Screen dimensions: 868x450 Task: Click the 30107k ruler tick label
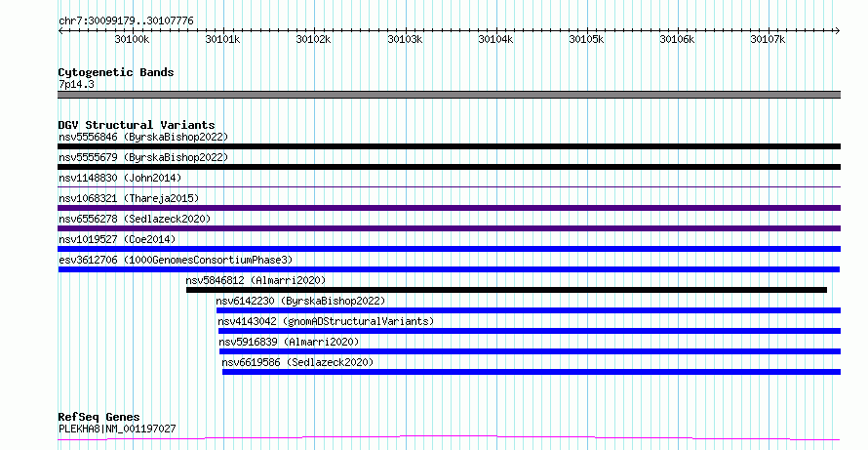[768, 39]
